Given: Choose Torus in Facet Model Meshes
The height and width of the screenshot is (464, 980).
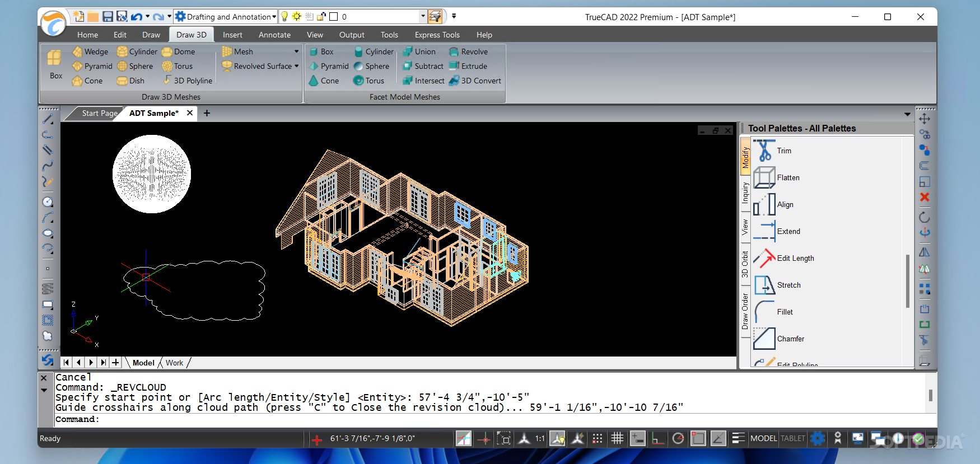Looking at the screenshot, I should coord(368,81).
